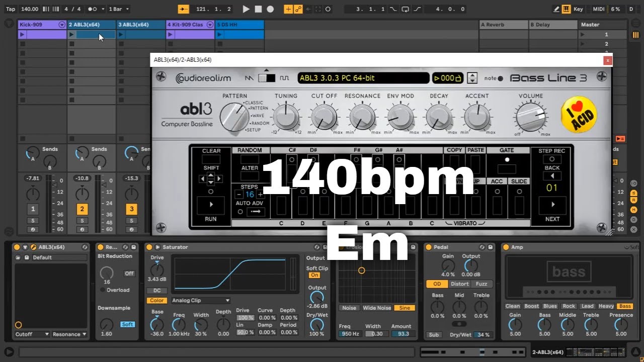
Task: Edit the 140.00 tempo field
Action: [x=29, y=9]
